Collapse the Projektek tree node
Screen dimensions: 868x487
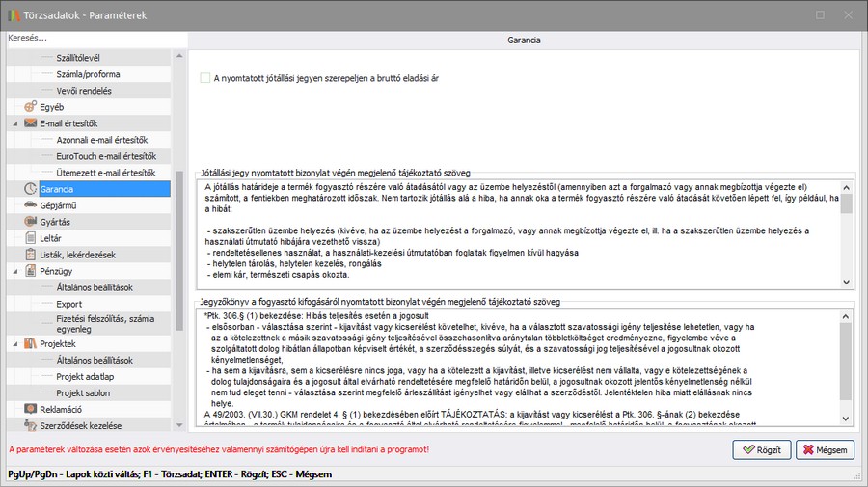(x=15, y=343)
